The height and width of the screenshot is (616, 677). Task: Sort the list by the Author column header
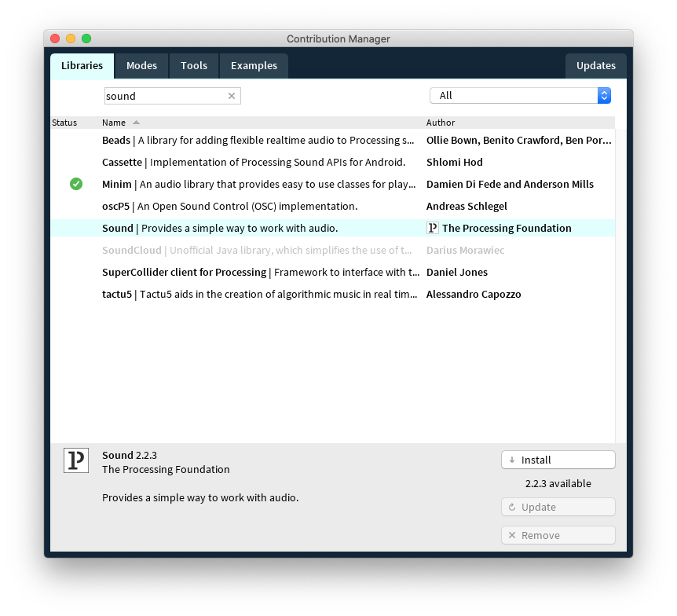[x=441, y=123]
